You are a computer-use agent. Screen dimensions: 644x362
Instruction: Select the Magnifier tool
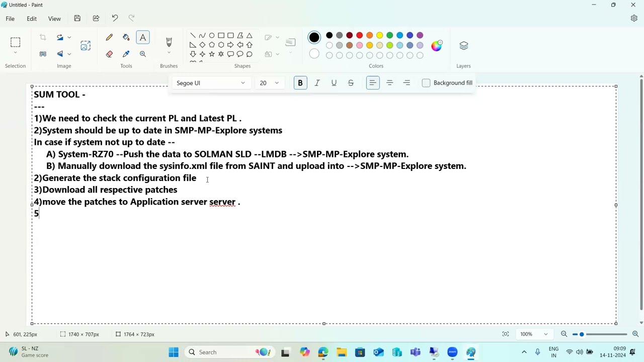143,54
